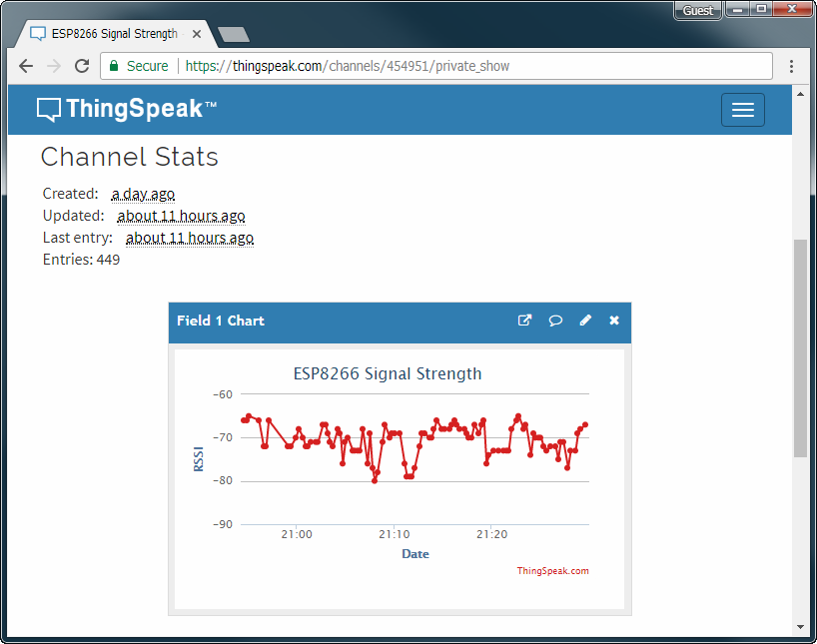This screenshot has width=817, height=644.
Task: Click the Field 1 Chart header title
Action: pos(221,321)
